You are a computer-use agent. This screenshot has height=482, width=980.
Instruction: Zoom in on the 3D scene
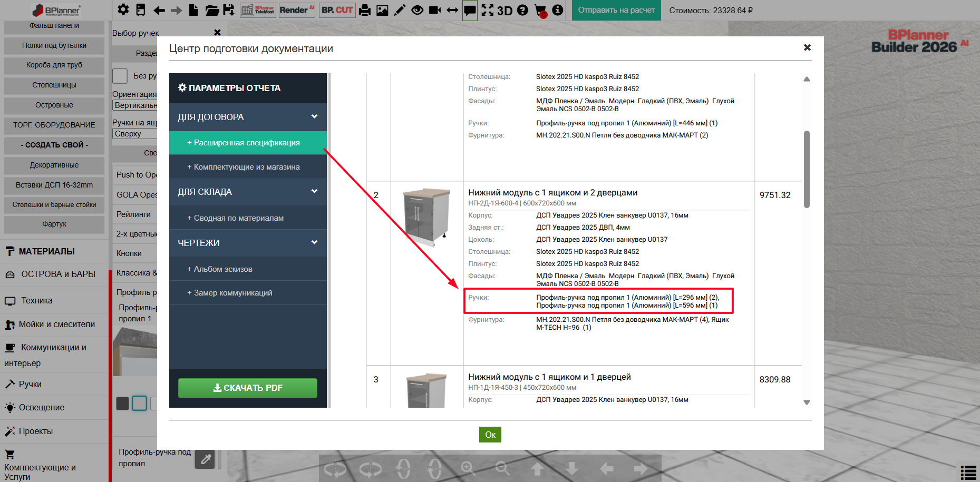(x=468, y=468)
